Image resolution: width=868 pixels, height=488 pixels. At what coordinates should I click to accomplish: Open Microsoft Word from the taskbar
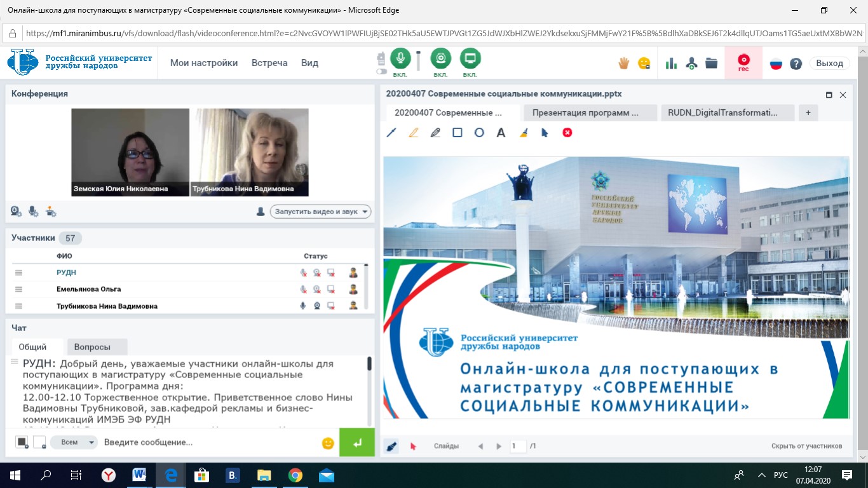[x=140, y=475]
